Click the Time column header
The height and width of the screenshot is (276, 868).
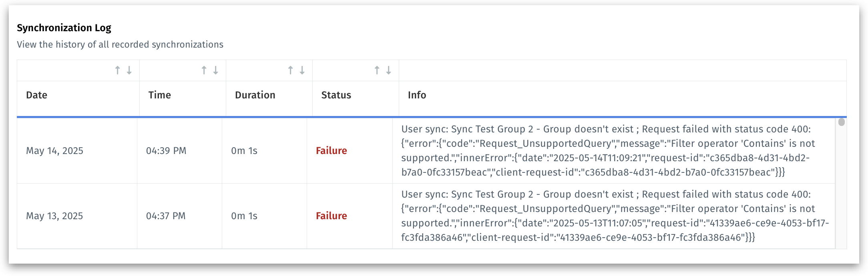coord(160,95)
